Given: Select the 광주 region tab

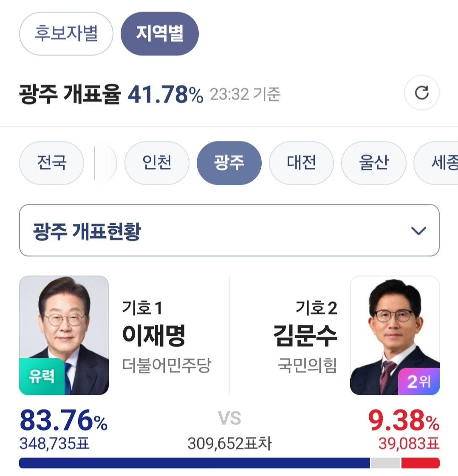Looking at the screenshot, I should click(x=229, y=163).
